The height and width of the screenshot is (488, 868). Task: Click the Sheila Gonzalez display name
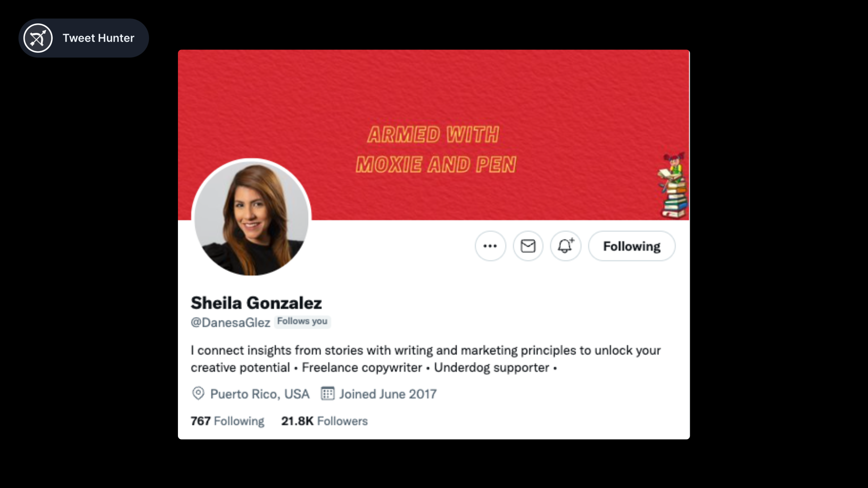tap(256, 303)
